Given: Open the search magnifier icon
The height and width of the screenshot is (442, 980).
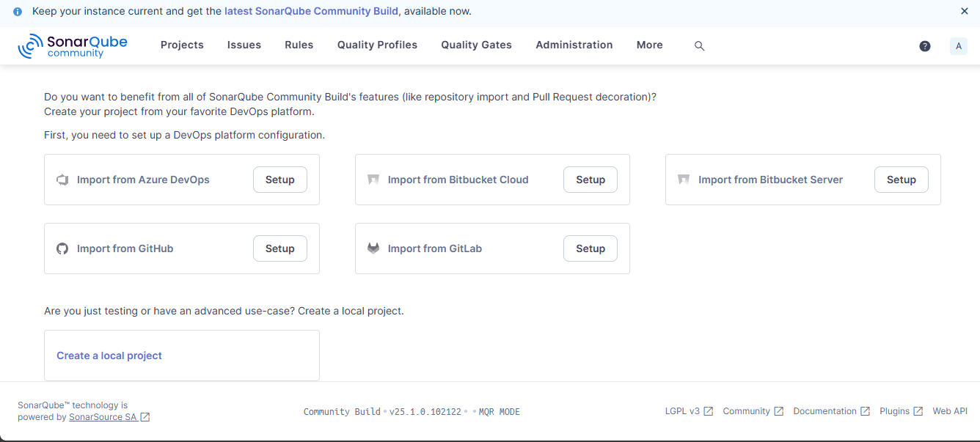Looking at the screenshot, I should pyautogui.click(x=699, y=45).
